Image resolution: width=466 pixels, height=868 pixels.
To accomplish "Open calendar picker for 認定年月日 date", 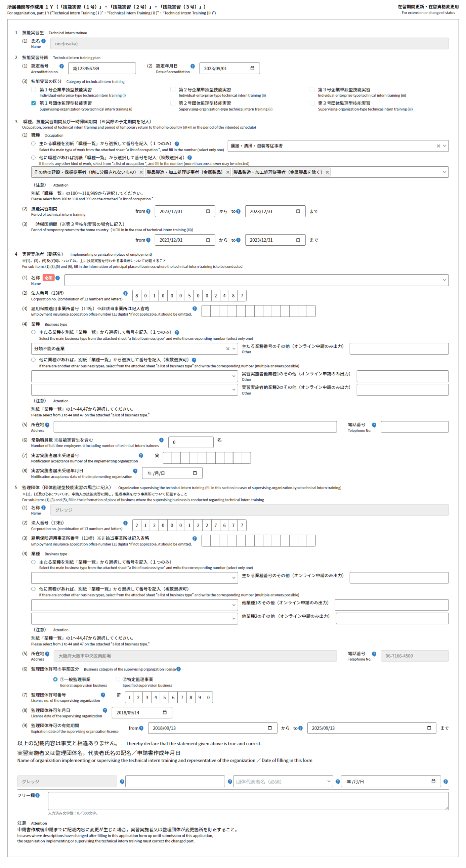I will point(252,69).
